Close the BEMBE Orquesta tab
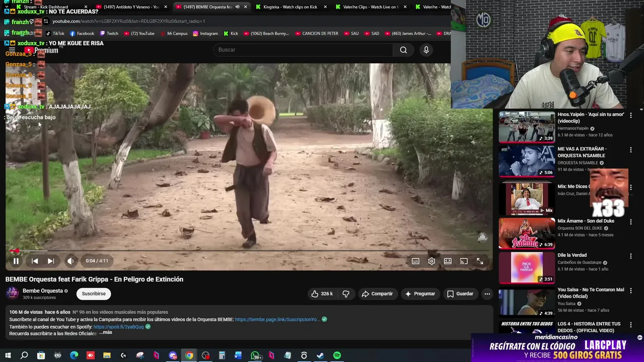This screenshot has width=644, height=362. (x=245, y=7)
